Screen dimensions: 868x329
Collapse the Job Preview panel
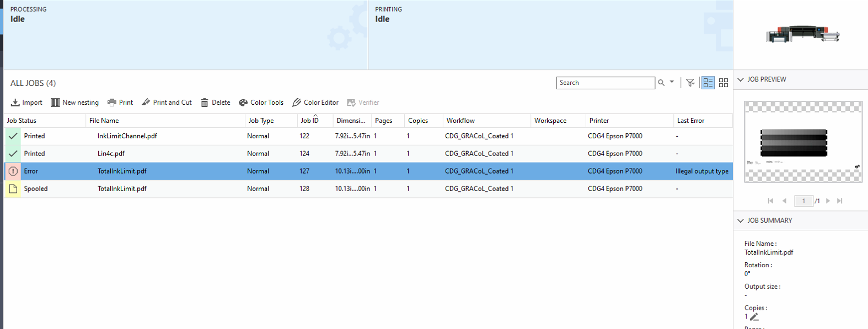(x=741, y=79)
